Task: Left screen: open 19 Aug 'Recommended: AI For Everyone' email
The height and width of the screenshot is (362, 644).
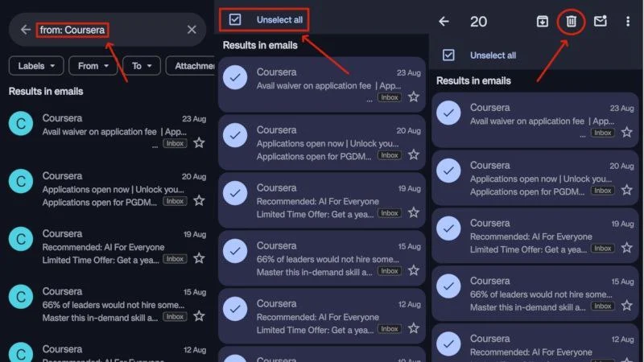Action: [x=107, y=246]
